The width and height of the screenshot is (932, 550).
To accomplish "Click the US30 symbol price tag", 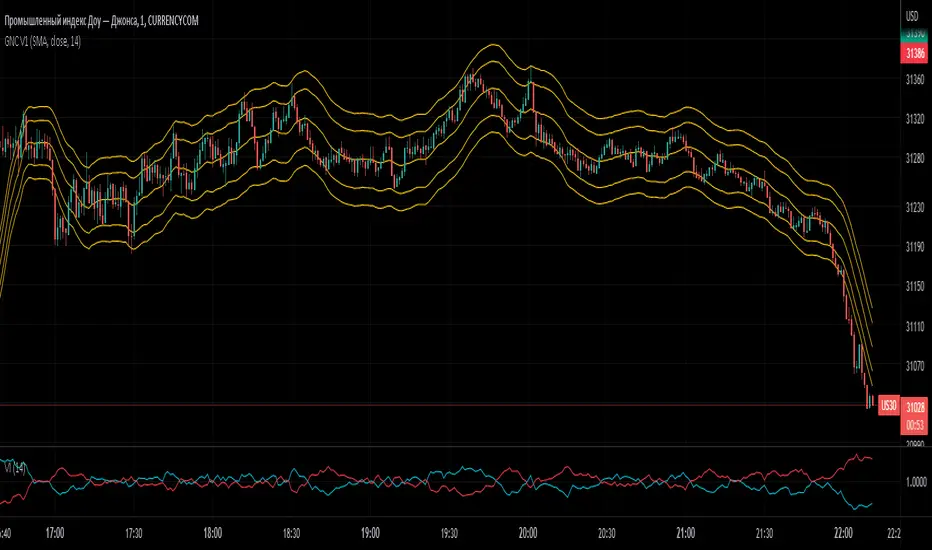I will (888, 406).
